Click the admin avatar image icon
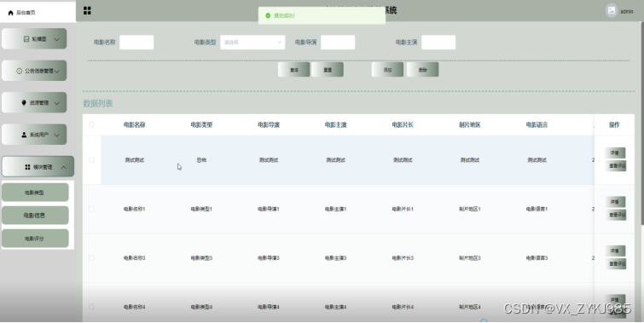Image resolution: width=644 pixels, height=323 pixels. 611,11
